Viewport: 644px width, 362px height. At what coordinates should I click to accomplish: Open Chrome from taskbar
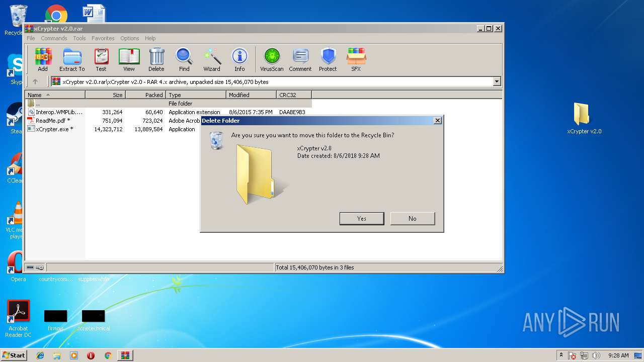(x=108, y=355)
